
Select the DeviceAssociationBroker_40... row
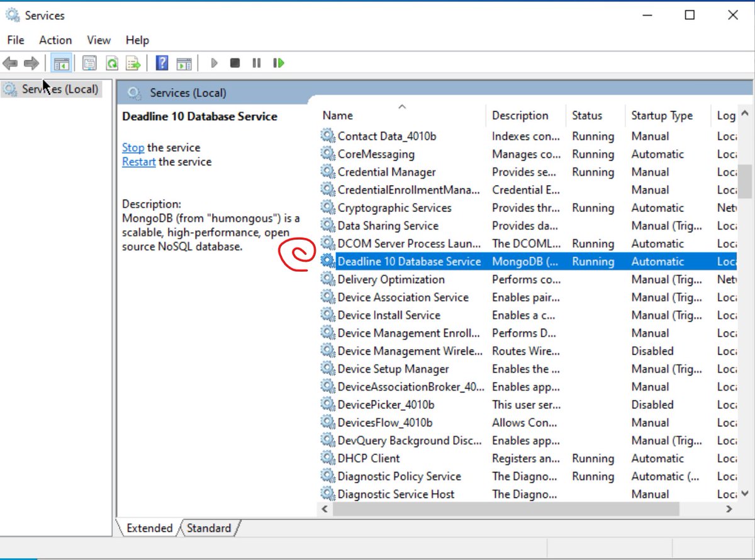527,386
